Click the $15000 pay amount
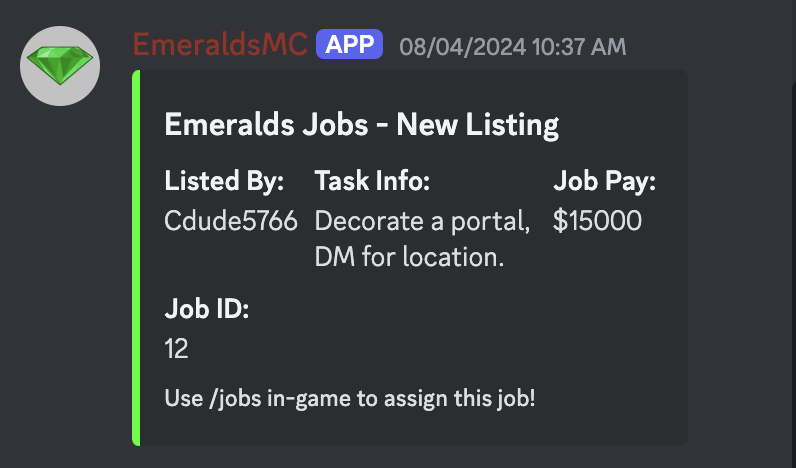Viewport: 796px width, 468px height. pos(597,221)
